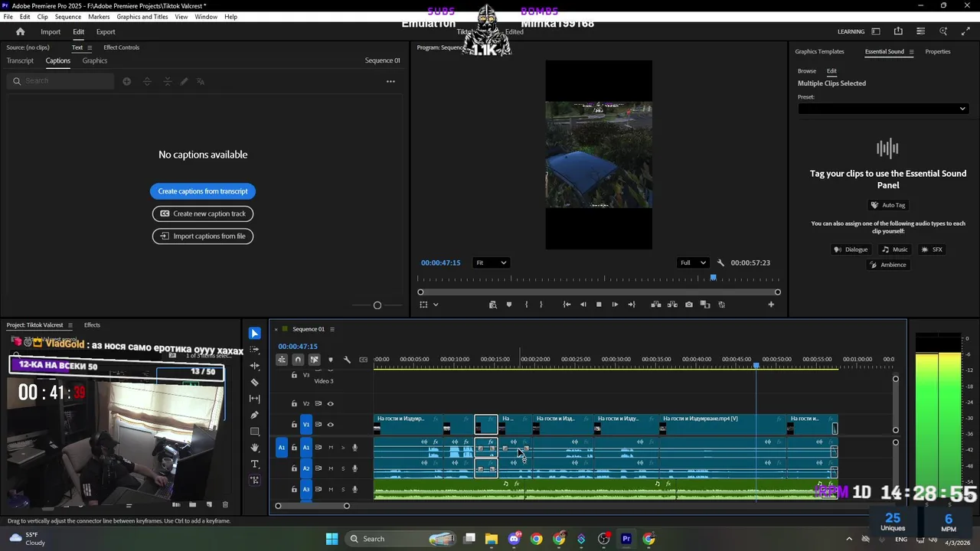Step back one frame
980x551 pixels.
[583, 305]
